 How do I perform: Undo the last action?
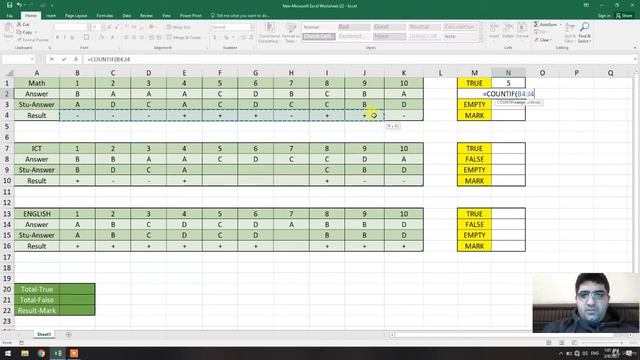(x=19, y=5)
